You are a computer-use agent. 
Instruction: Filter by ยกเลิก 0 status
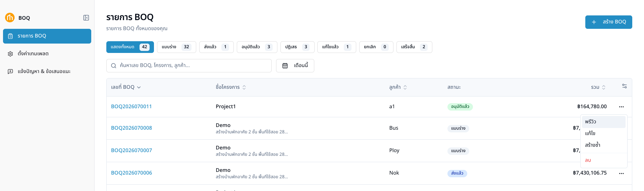[376, 47]
